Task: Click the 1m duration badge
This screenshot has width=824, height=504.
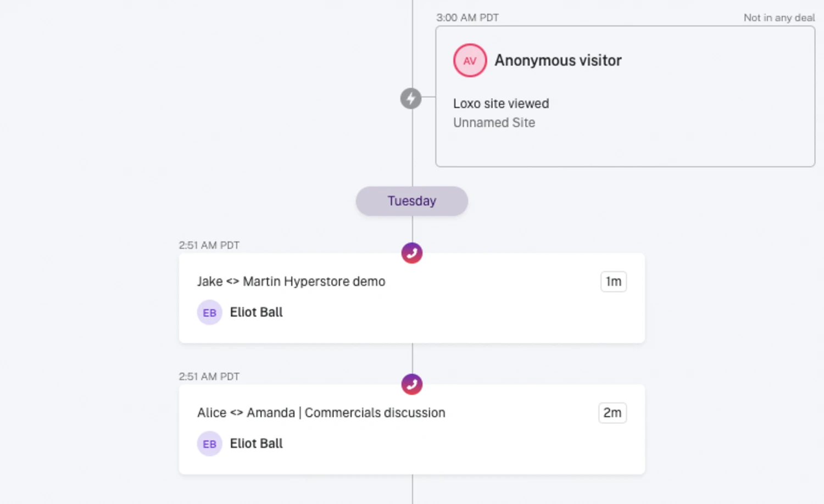Action: (613, 282)
